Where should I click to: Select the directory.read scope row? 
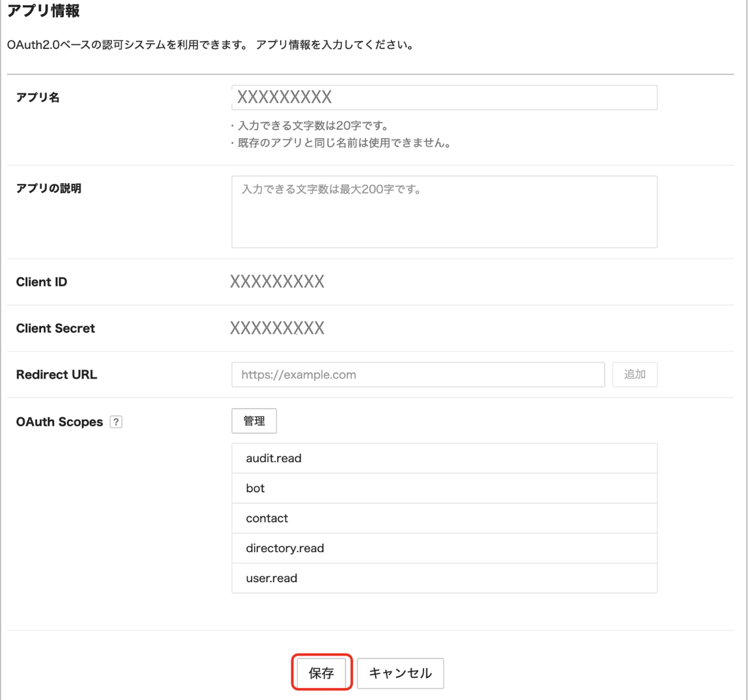pos(444,548)
